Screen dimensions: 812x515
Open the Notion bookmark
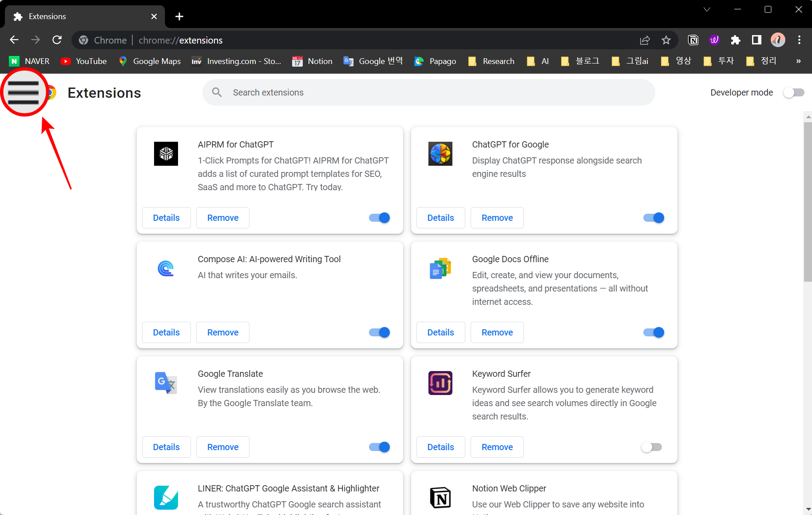[313, 61]
